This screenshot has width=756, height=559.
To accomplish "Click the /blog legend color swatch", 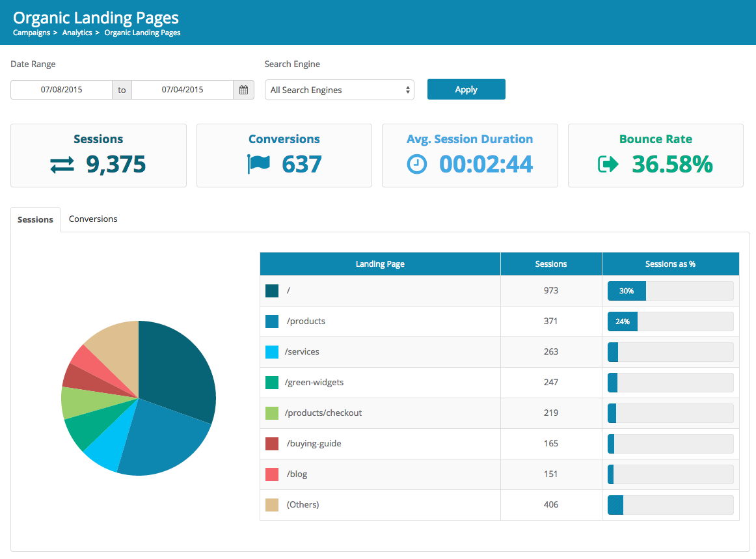I will click(272, 474).
